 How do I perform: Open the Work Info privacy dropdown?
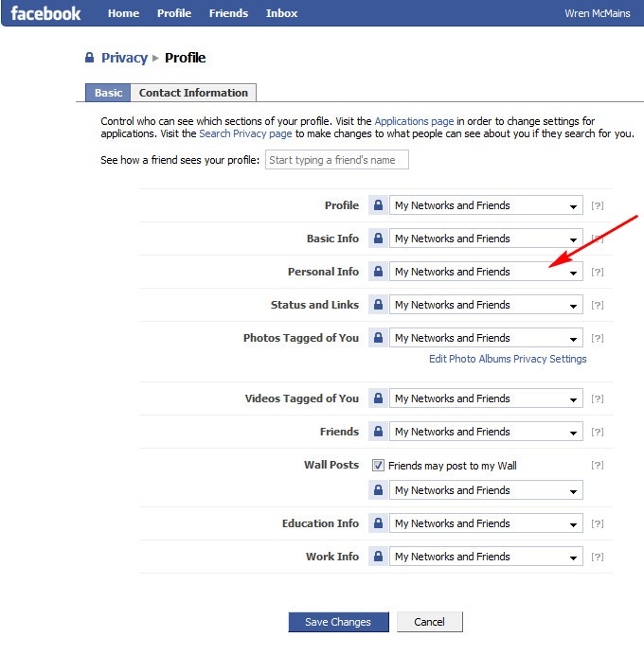click(x=486, y=557)
